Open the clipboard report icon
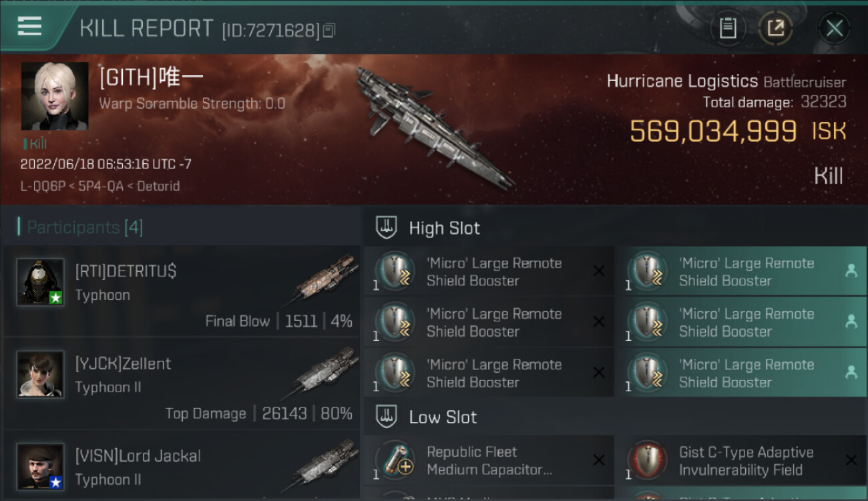Viewport: 868px width, 501px height. pyautogui.click(x=728, y=28)
